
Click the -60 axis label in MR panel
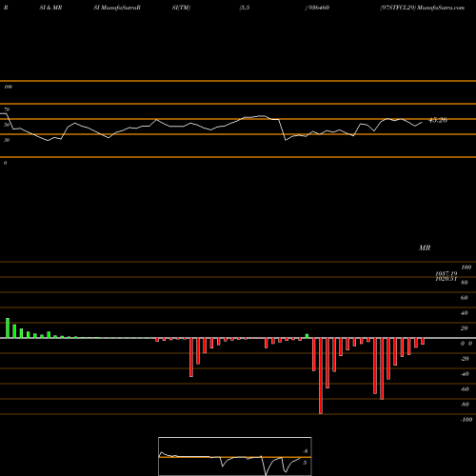click(x=465, y=389)
